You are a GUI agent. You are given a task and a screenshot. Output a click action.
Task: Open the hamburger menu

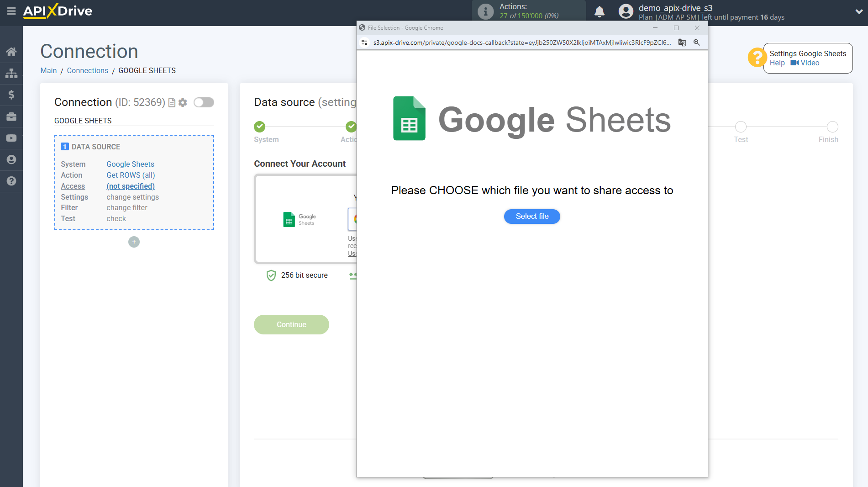tap(11, 11)
